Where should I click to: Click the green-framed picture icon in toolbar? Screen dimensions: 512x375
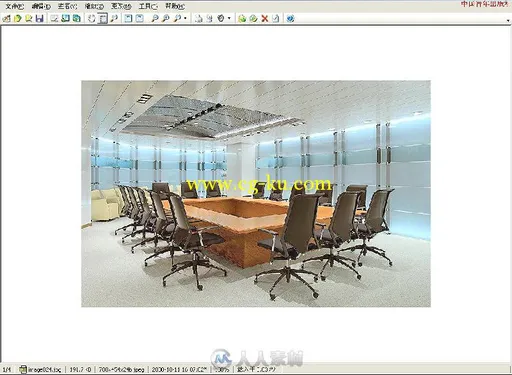click(65, 19)
